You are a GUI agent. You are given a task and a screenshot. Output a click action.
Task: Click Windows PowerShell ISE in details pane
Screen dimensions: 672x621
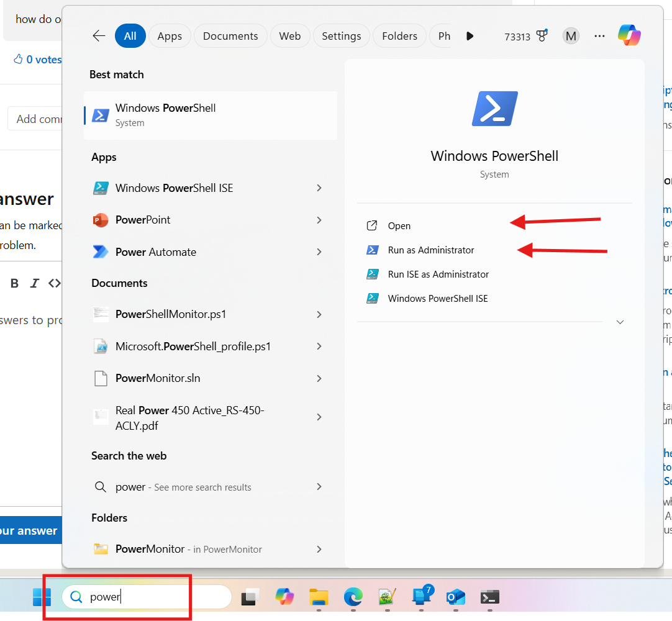click(438, 298)
